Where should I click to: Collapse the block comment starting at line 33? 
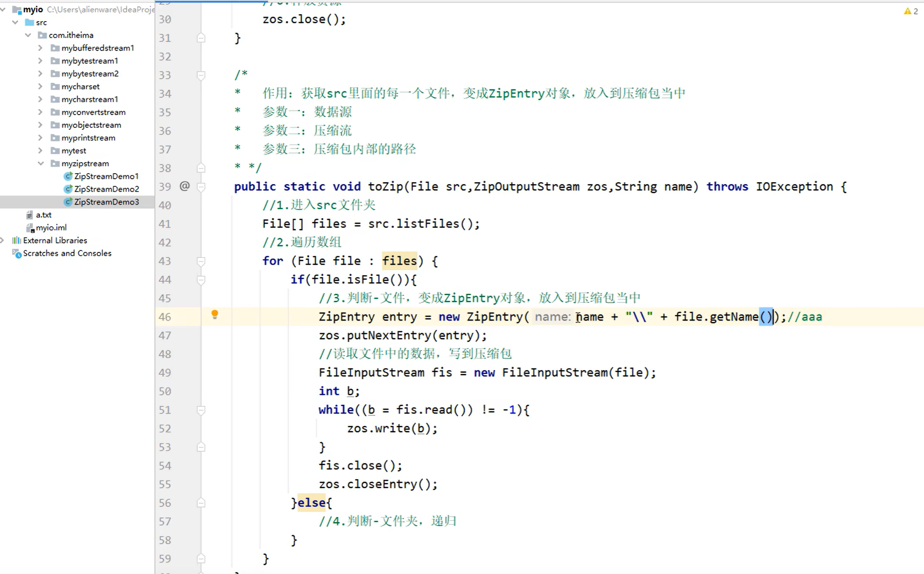(x=200, y=75)
